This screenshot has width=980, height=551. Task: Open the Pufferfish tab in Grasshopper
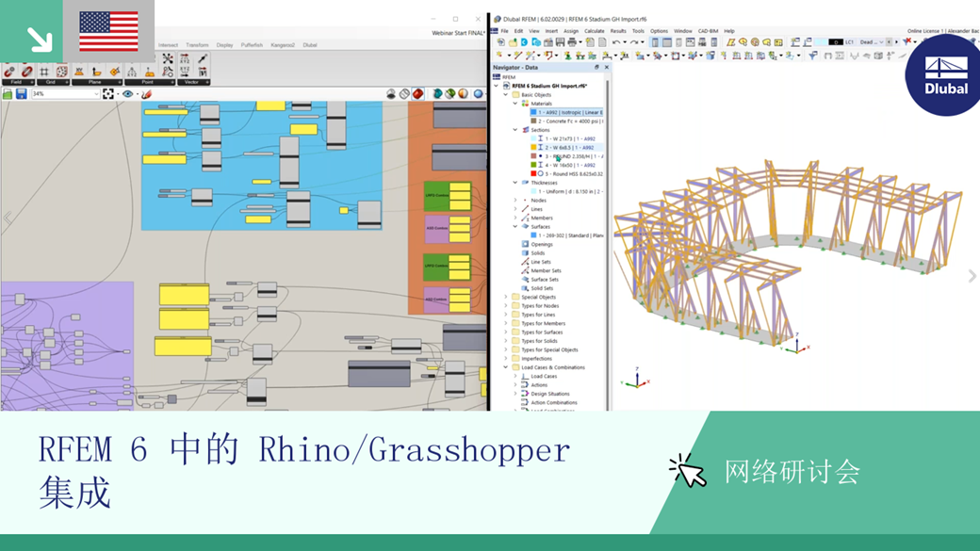252,45
